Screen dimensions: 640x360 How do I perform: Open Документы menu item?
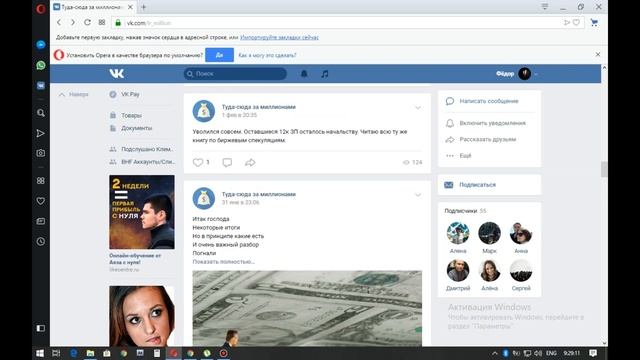(x=131, y=128)
